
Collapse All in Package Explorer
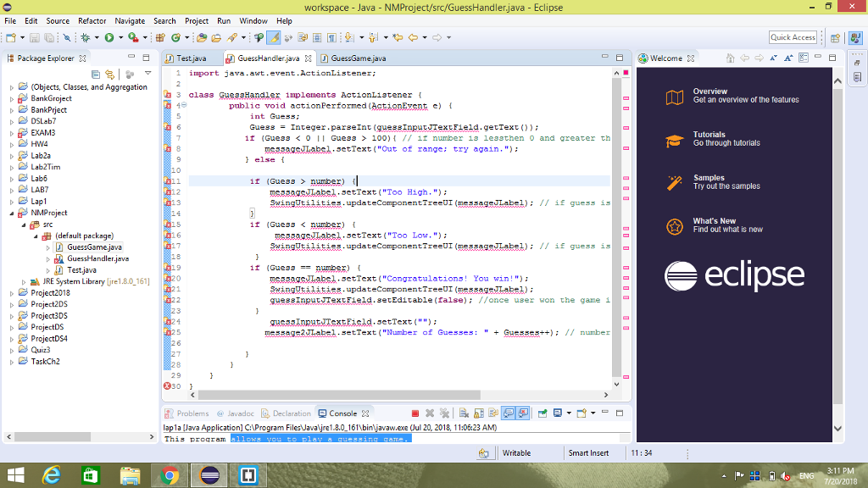click(96, 74)
